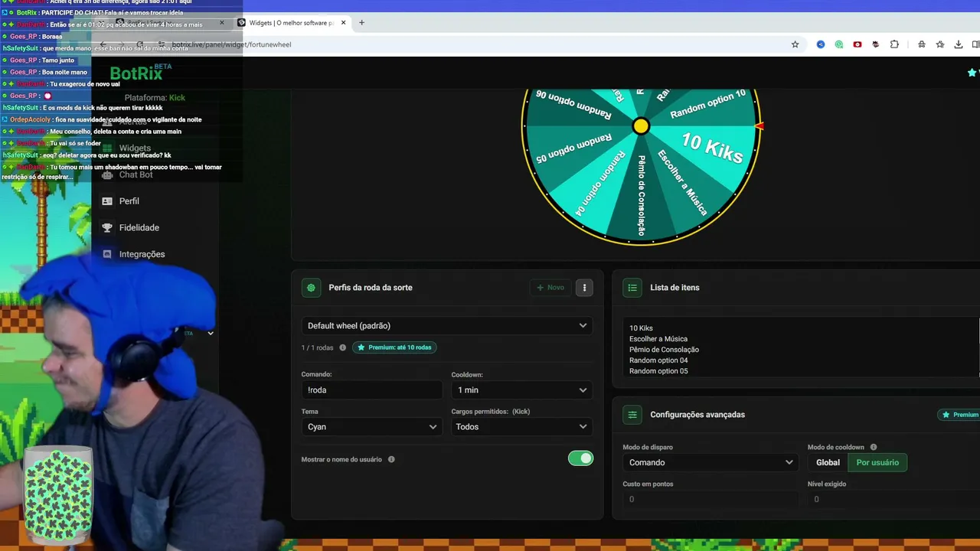980x551 pixels.
Task: Click the 'Perfis da roda da sorte' heading
Action: (371, 288)
